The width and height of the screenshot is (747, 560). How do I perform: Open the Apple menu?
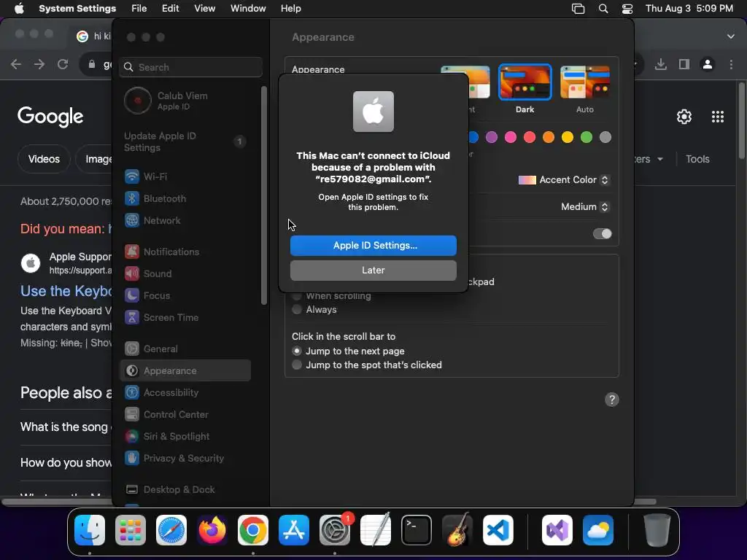pos(19,9)
